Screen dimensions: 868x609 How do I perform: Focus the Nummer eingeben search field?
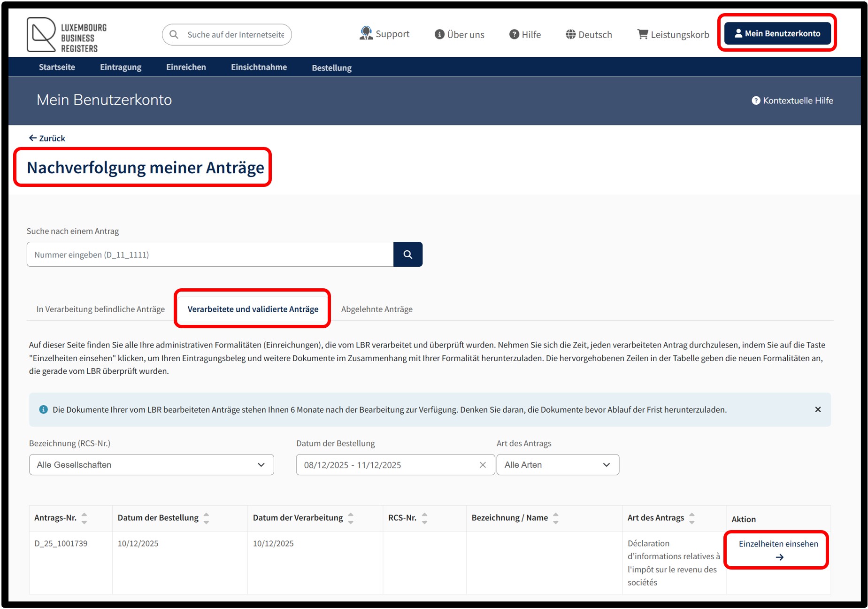210,254
